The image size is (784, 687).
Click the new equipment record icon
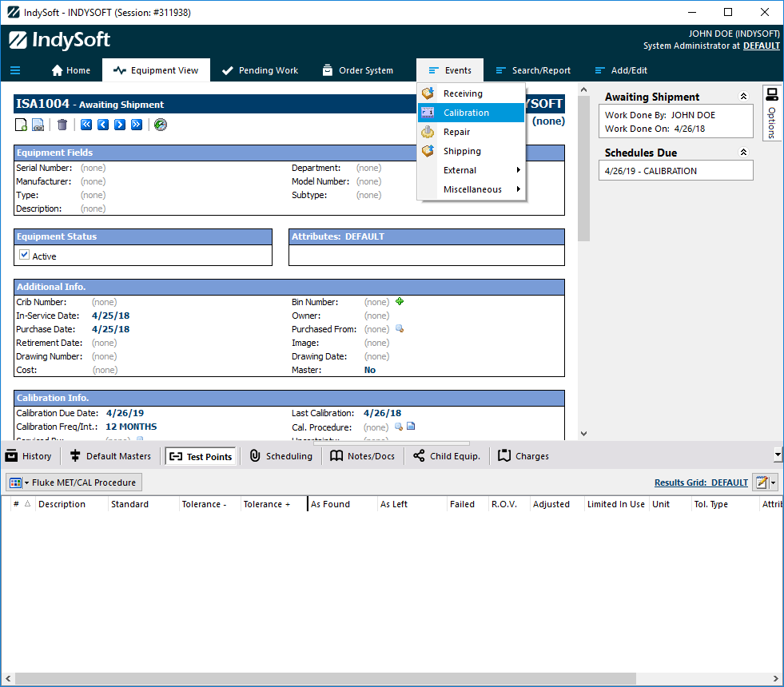pyautogui.click(x=22, y=125)
